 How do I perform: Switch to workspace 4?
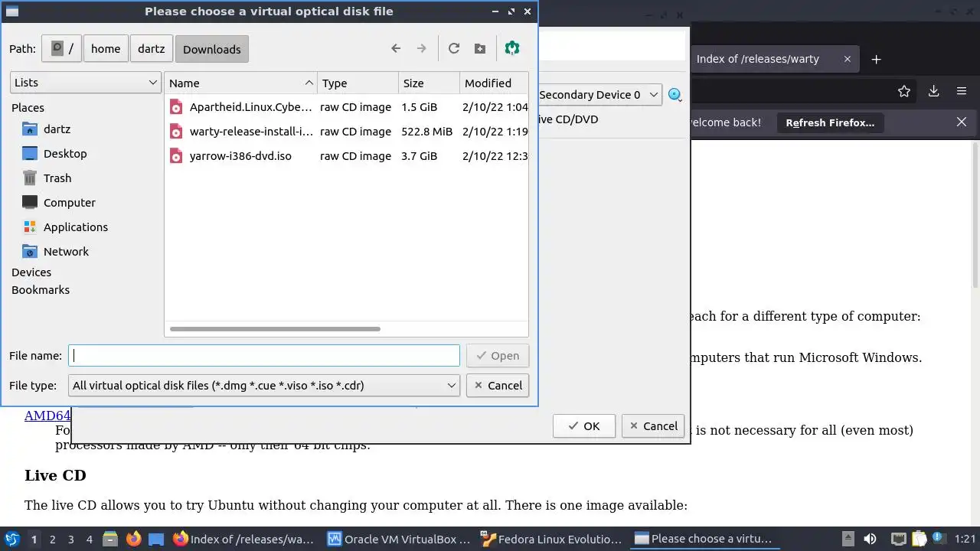pyautogui.click(x=89, y=539)
